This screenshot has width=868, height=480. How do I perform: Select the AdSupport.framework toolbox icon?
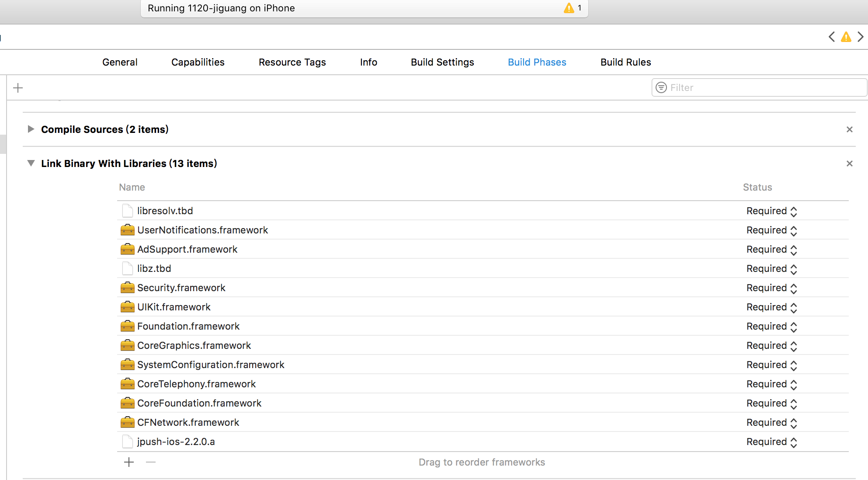pos(127,249)
